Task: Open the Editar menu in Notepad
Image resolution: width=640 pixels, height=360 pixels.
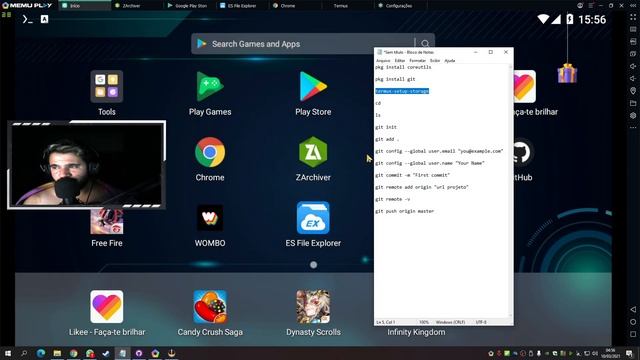Action: [400, 60]
